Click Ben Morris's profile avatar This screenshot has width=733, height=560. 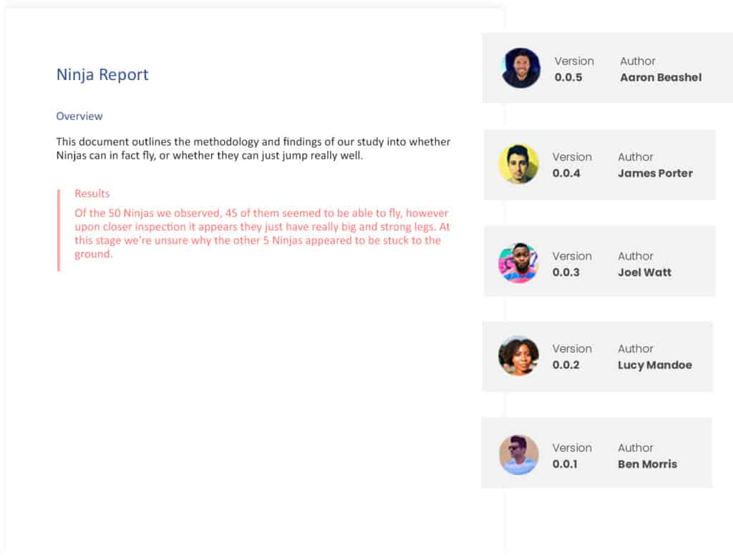pyautogui.click(x=518, y=455)
